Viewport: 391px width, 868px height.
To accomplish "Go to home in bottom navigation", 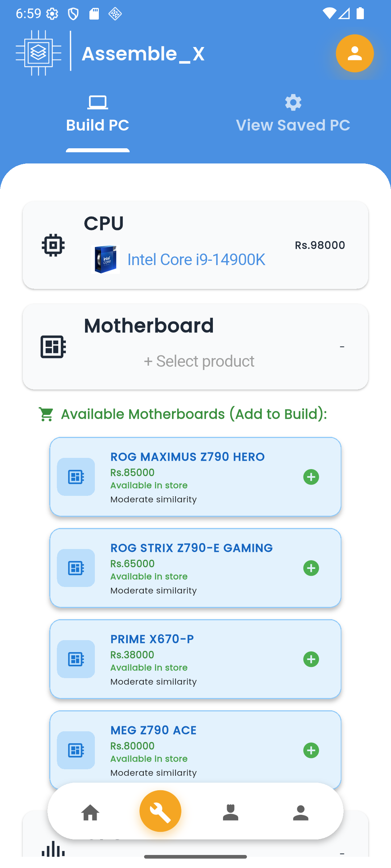I will [90, 813].
